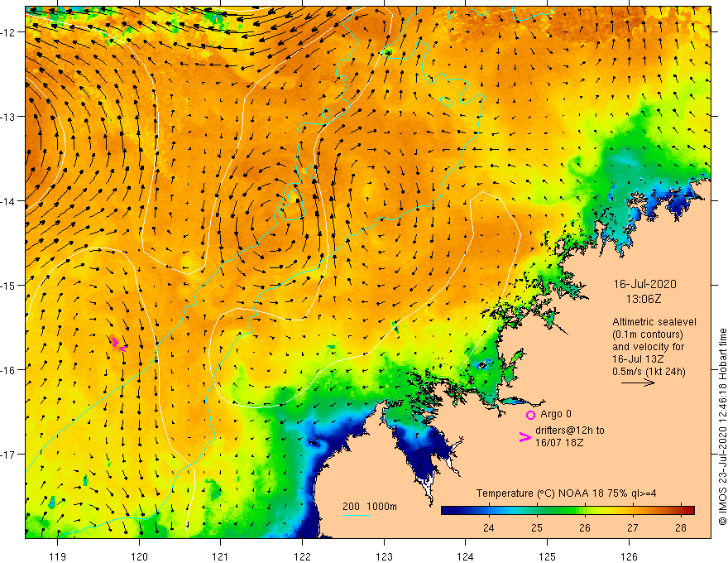Click latitude axis label -12
The image size is (728, 563).
tap(8, 32)
